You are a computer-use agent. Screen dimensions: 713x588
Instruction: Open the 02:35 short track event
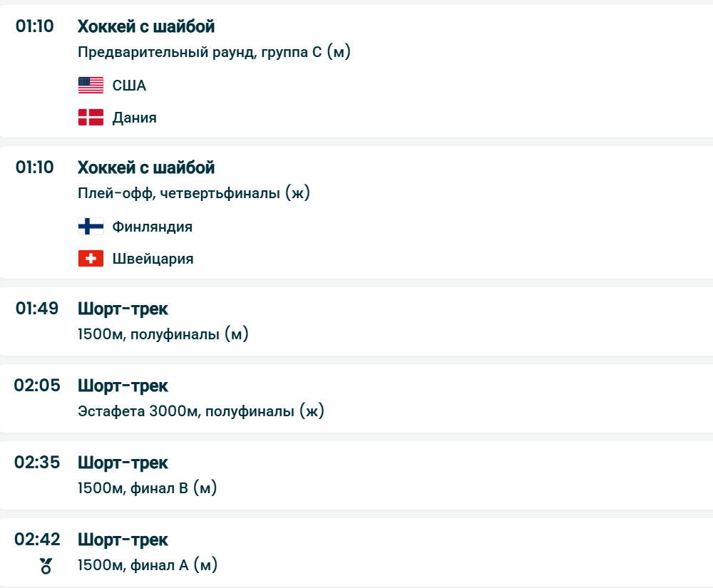pos(123,463)
